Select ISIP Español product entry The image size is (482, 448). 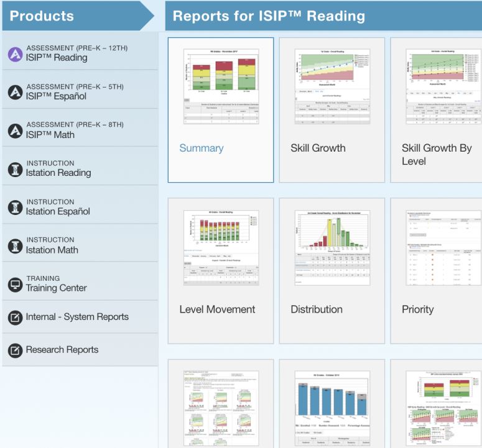(x=80, y=89)
